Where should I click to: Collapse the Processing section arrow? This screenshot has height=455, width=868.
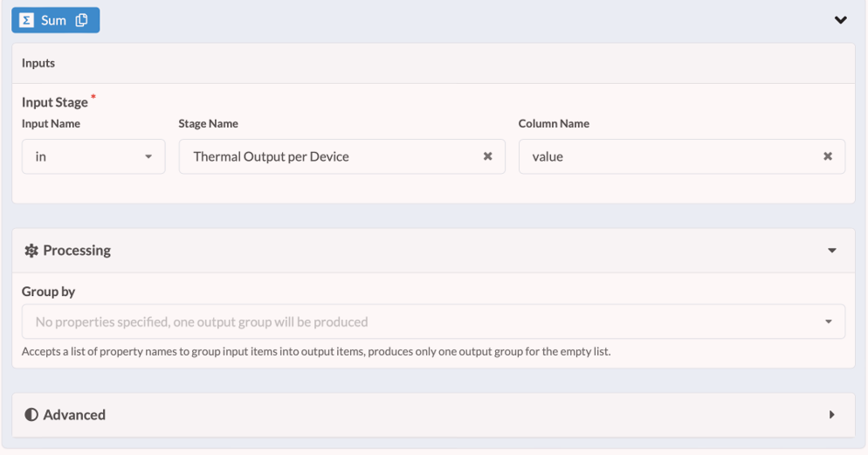coord(831,251)
